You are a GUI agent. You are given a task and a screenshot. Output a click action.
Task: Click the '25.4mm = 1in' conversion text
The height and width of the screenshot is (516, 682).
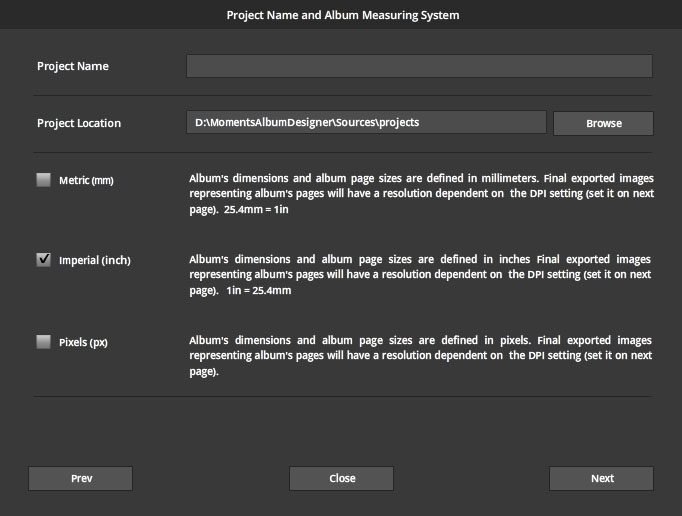256,209
